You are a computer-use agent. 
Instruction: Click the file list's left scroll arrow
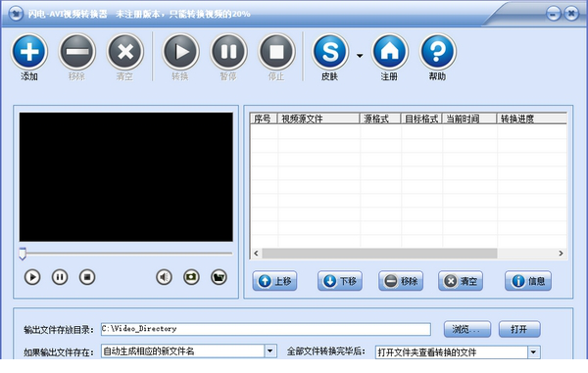pyautogui.click(x=256, y=254)
